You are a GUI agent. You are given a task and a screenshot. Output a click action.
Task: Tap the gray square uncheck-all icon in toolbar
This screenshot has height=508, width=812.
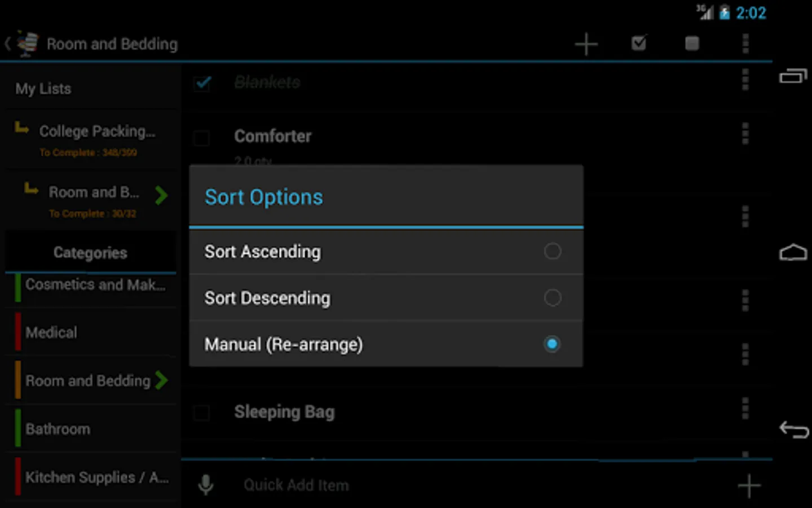(x=692, y=43)
